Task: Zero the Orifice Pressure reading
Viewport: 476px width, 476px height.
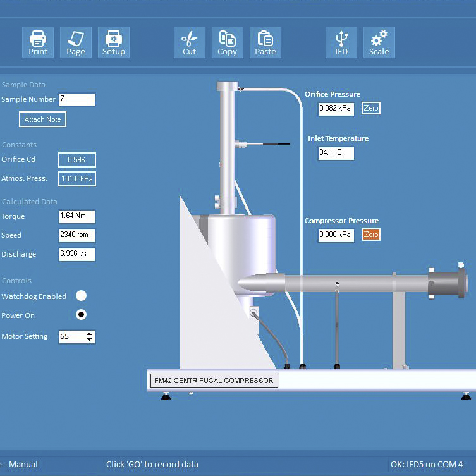Action: click(371, 108)
